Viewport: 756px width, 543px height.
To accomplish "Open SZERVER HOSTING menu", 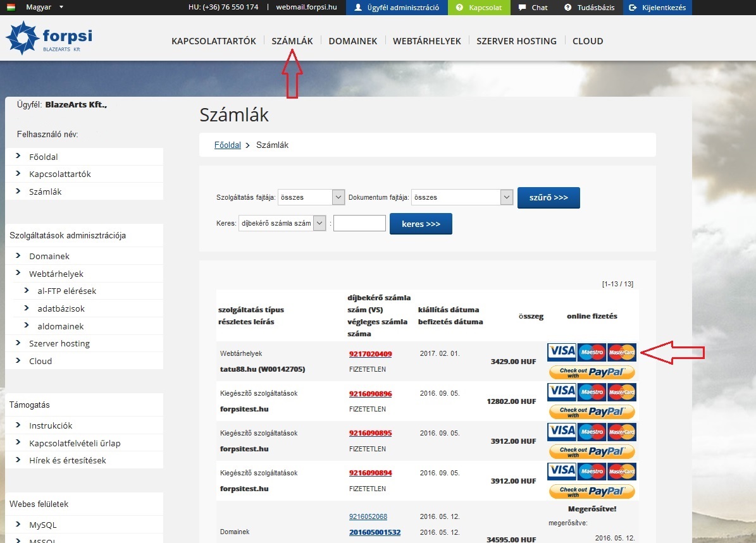I will coord(516,41).
